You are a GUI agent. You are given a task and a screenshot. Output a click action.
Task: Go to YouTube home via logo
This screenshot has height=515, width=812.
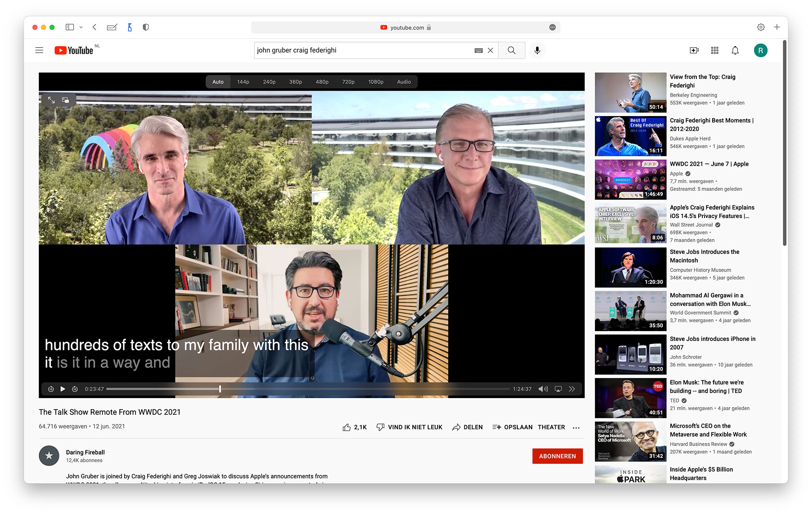click(x=74, y=50)
